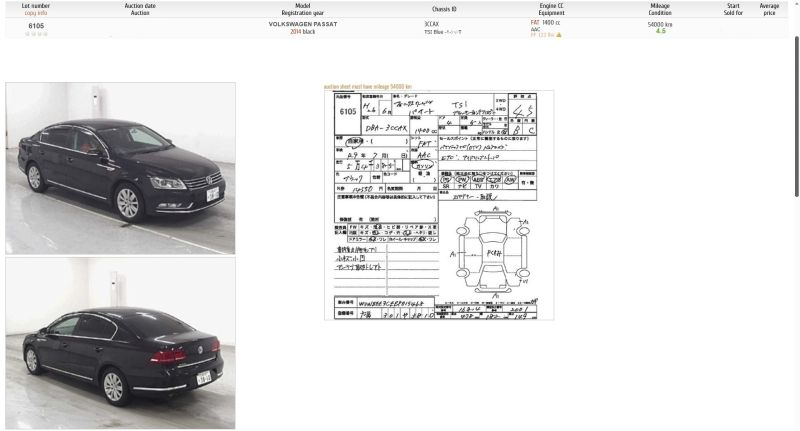The width and height of the screenshot is (800, 431).
Task: Click the star rating under lot 6105
Action: coord(36,34)
